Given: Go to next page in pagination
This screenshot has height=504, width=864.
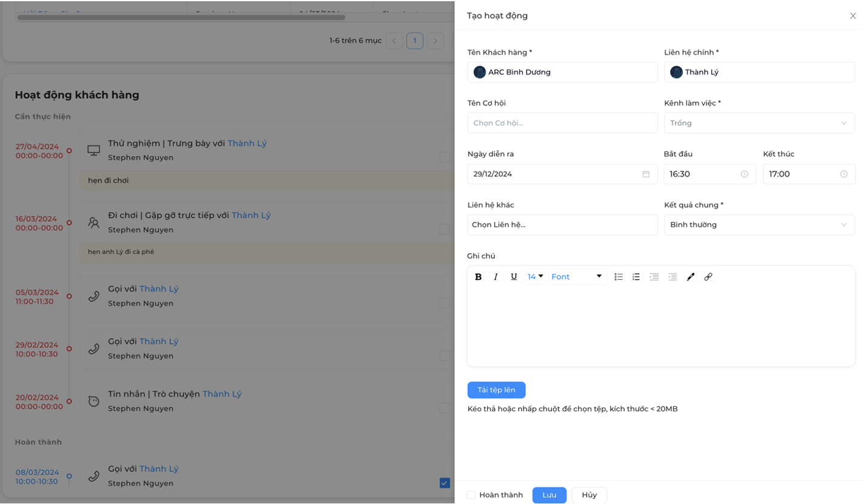Looking at the screenshot, I should [x=435, y=41].
